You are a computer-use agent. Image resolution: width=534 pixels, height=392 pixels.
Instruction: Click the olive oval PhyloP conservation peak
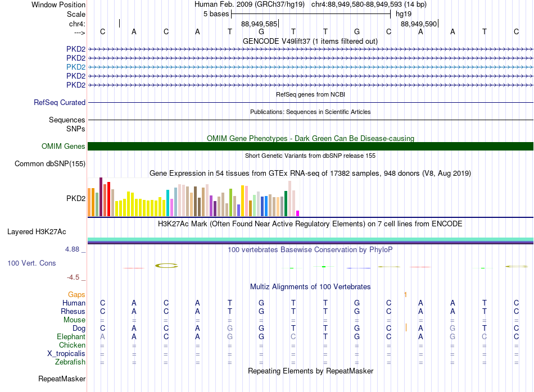click(166, 266)
